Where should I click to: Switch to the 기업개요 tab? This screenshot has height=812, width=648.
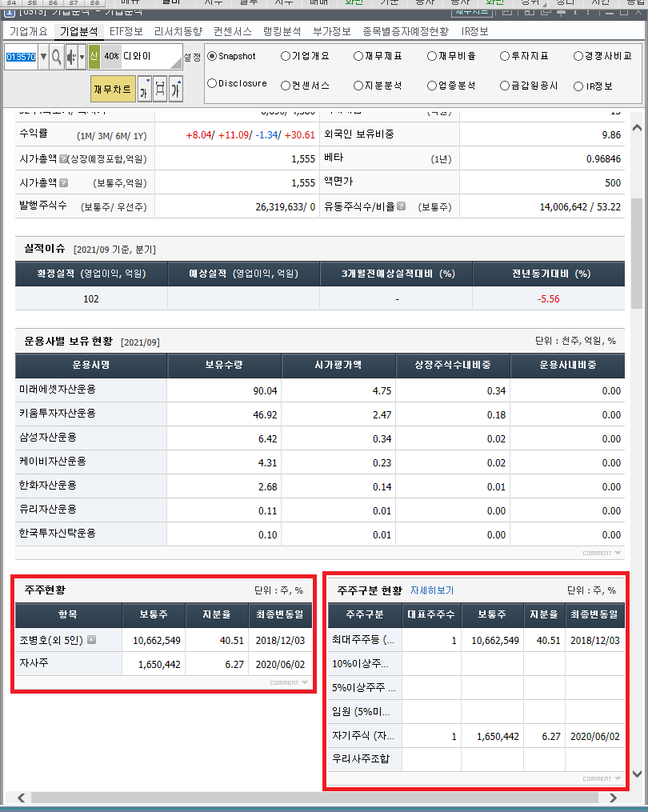(x=29, y=31)
